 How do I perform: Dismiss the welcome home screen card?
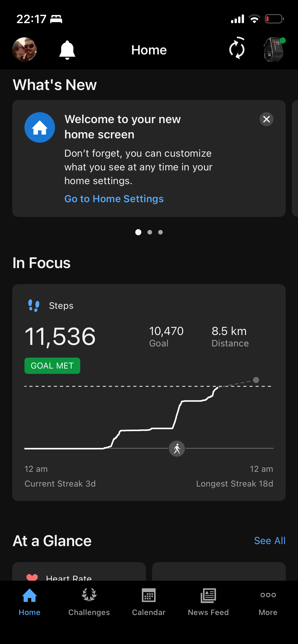(266, 119)
